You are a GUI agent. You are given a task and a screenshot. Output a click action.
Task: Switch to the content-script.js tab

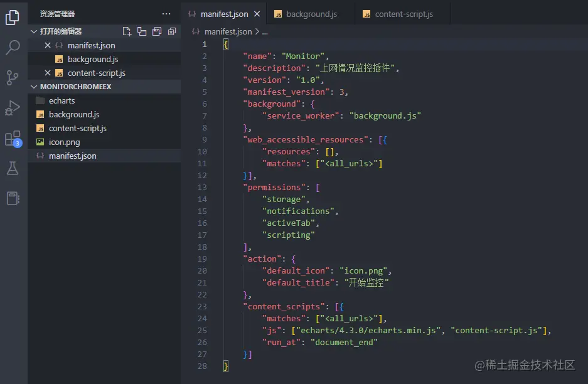403,14
